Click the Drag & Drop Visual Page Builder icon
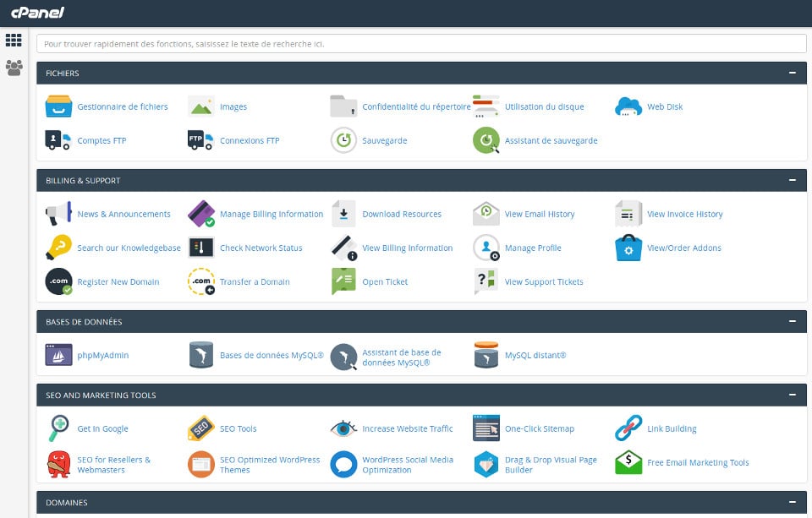This screenshot has width=812, height=518. pos(486,464)
